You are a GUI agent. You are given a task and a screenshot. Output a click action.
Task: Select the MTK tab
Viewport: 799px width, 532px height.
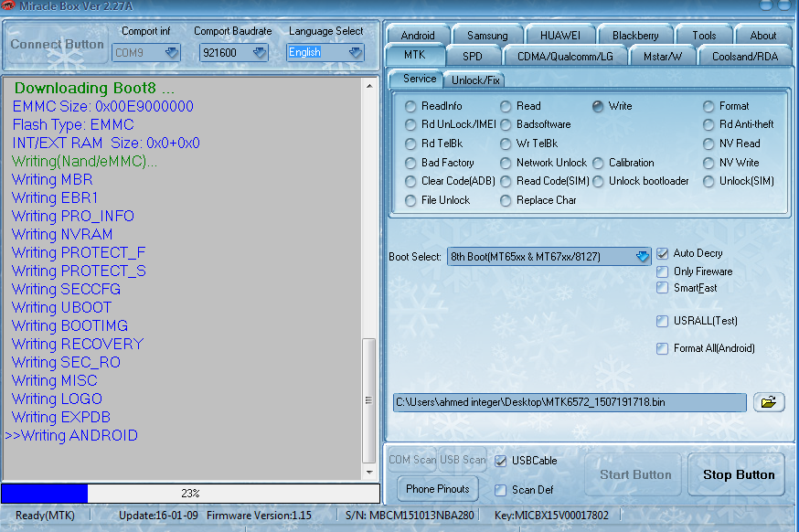(415, 55)
